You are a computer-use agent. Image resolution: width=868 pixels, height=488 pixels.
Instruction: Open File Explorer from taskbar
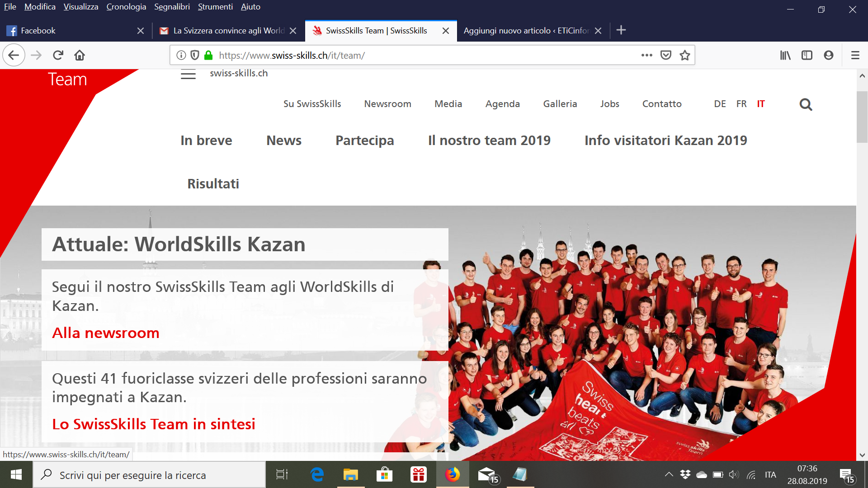click(350, 474)
